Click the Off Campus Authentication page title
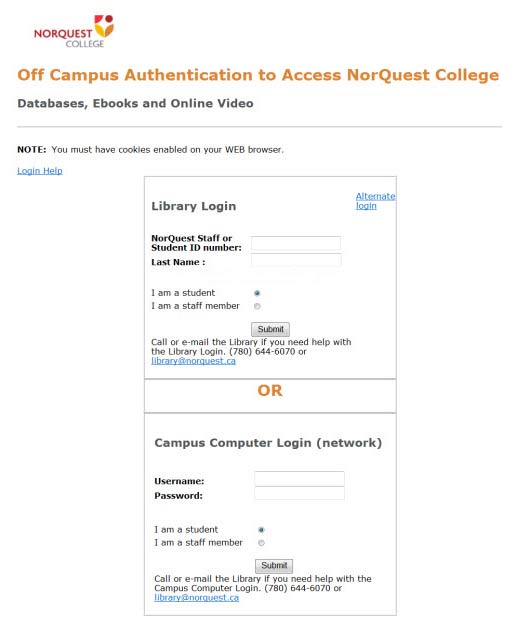Screen dimensions: 514x634 tap(258, 75)
